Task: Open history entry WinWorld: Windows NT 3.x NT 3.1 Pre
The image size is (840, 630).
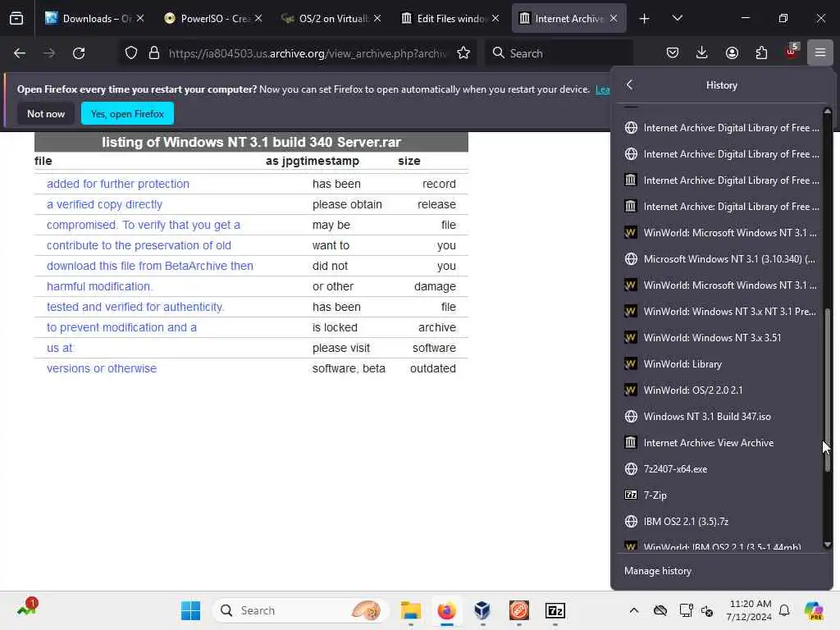Action: click(721, 311)
